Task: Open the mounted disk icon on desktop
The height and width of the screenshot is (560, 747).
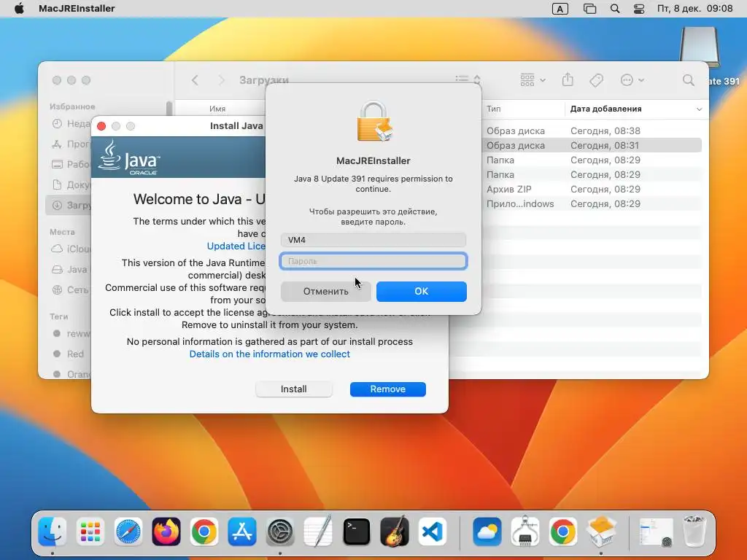Action: (700, 47)
